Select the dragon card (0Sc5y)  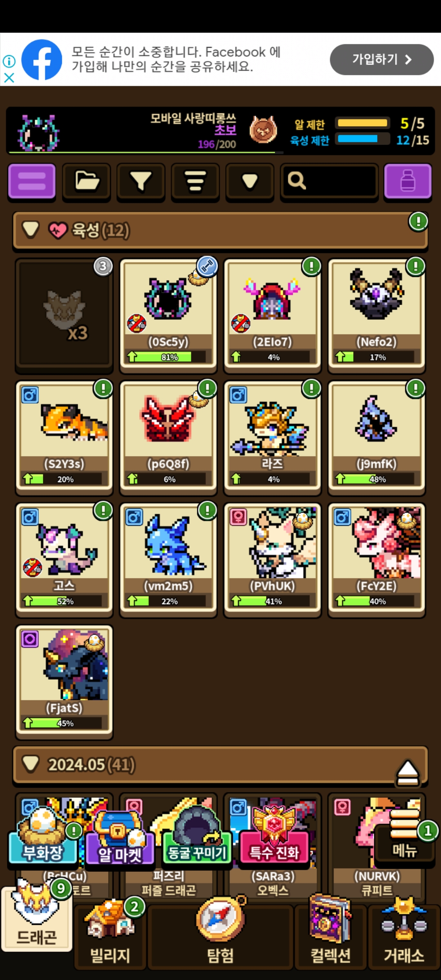tap(168, 314)
